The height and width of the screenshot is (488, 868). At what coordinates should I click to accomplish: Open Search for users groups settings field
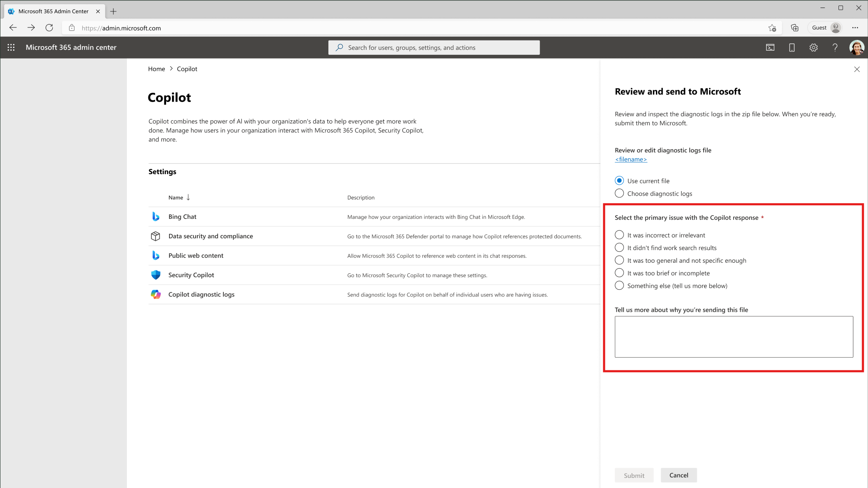tap(434, 47)
